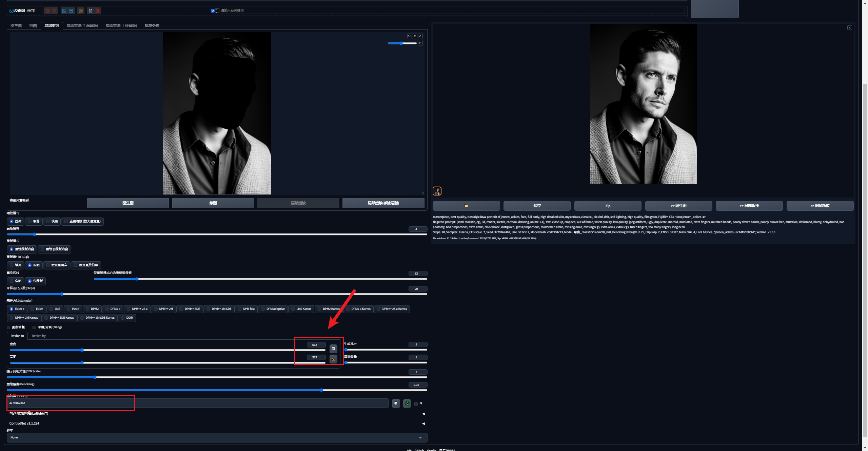Click the Denoising strength slider handle
The width and height of the screenshot is (868, 451).
[x=321, y=390]
